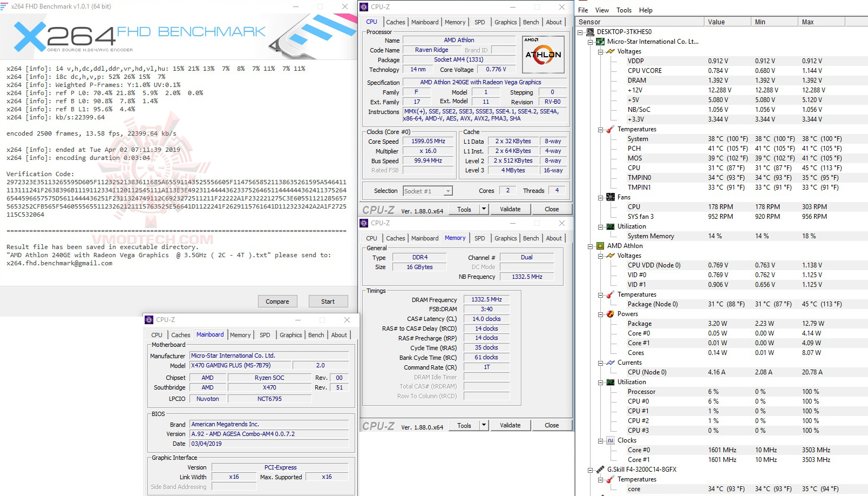The height and width of the screenshot is (496, 868).
Task: Click Validate in the CPU-Z Memory window
Action: click(510, 425)
